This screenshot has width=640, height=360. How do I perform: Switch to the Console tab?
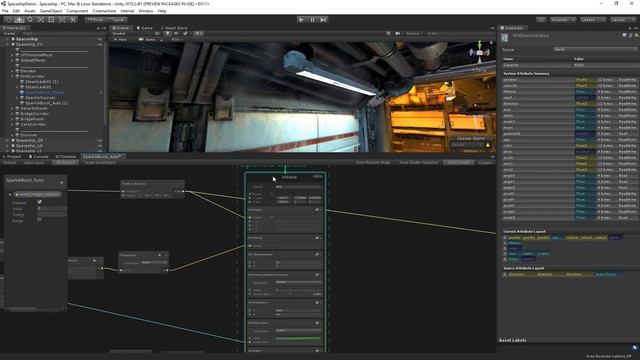[38, 156]
